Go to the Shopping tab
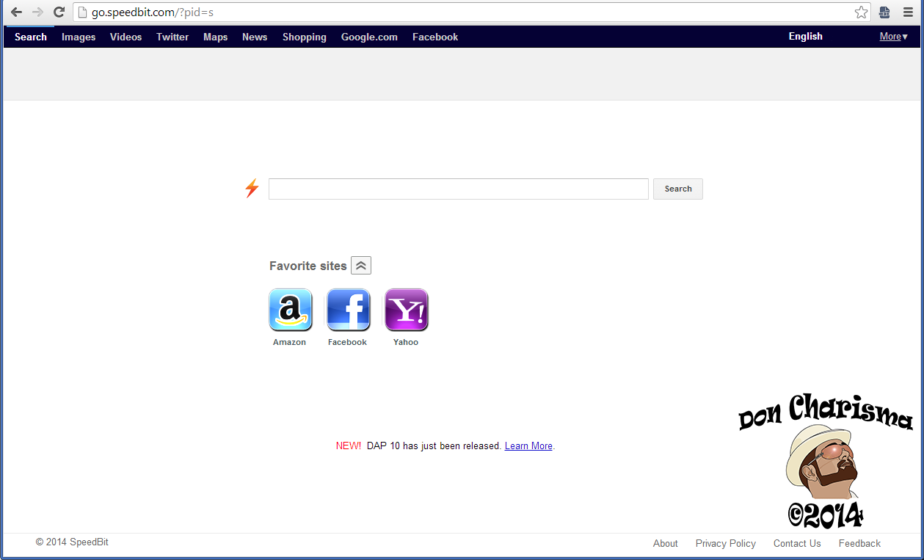924x560 pixels. point(304,37)
